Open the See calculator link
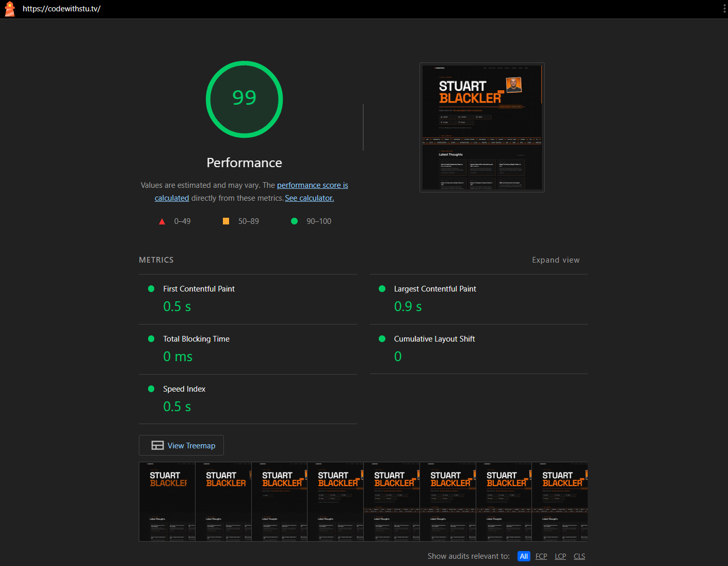728x566 pixels. 309,198
